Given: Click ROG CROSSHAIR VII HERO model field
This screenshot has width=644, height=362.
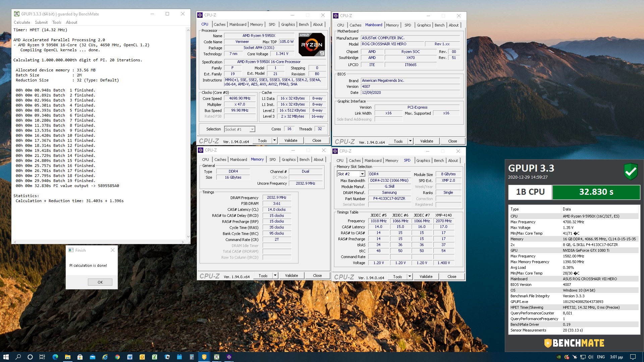Looking at the screenshot, I should coord(392,44).
